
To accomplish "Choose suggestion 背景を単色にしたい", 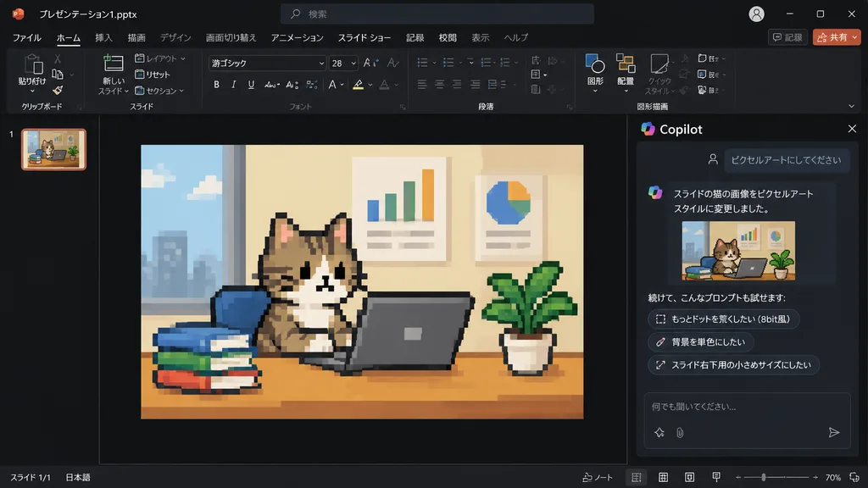I will (x=701, y=342).
